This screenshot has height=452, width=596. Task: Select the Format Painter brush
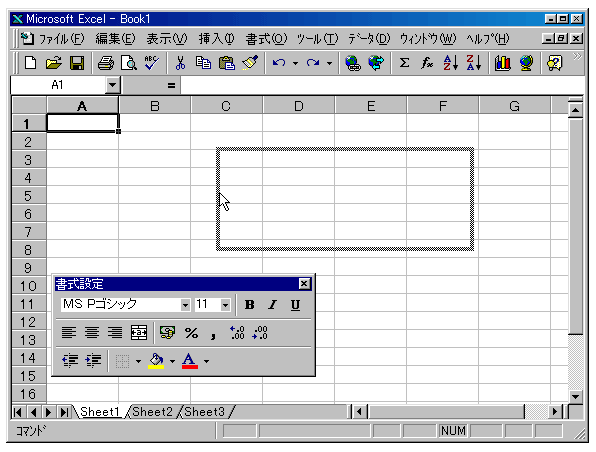(x=250, y=63)
